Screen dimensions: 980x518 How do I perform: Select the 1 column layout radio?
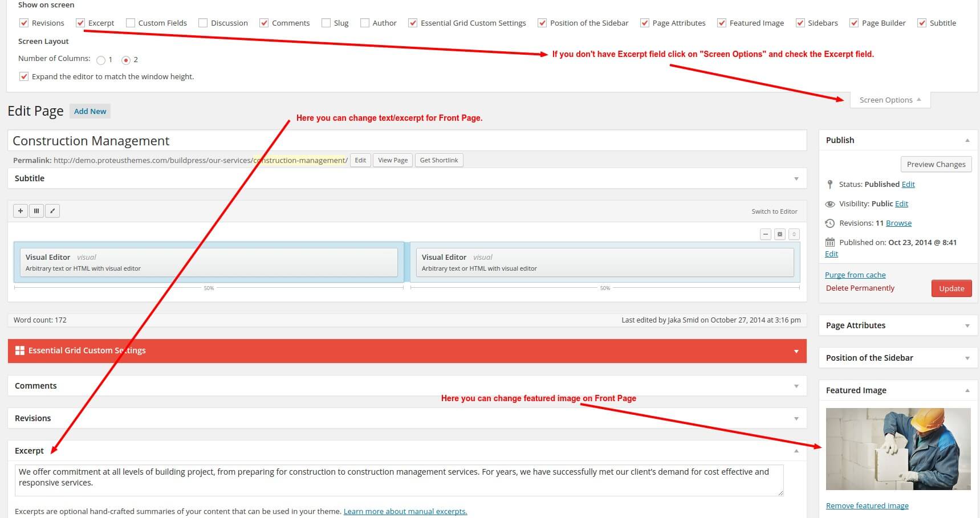(x=101, y=60)
